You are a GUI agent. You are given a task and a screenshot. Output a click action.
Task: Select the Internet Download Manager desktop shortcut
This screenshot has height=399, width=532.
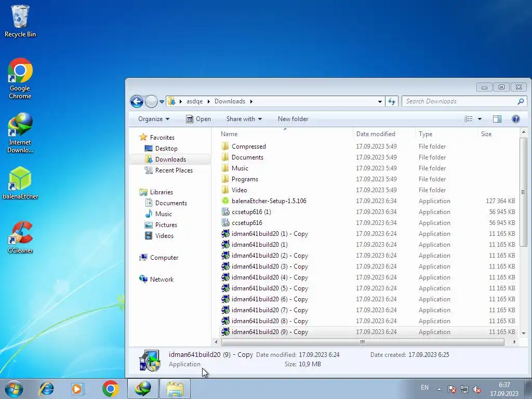tap(20, 132)
